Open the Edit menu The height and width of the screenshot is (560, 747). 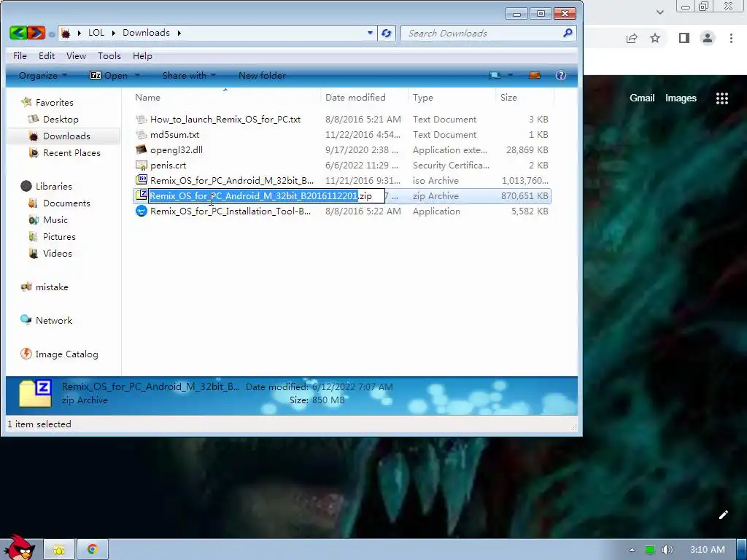pos(47,55)
